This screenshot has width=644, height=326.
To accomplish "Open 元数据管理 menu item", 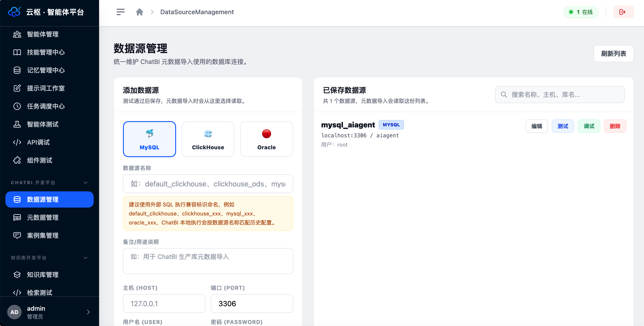I will pos(50,217).
